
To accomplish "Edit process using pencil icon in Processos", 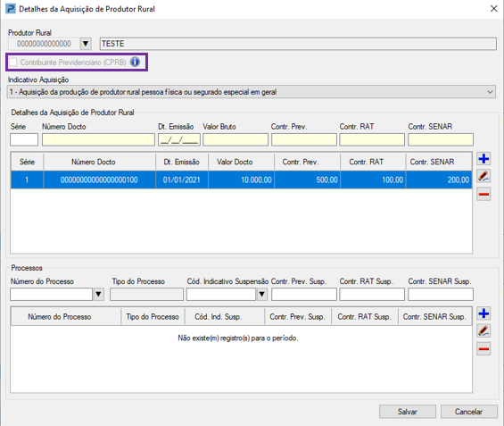I will tap(483, 330).
